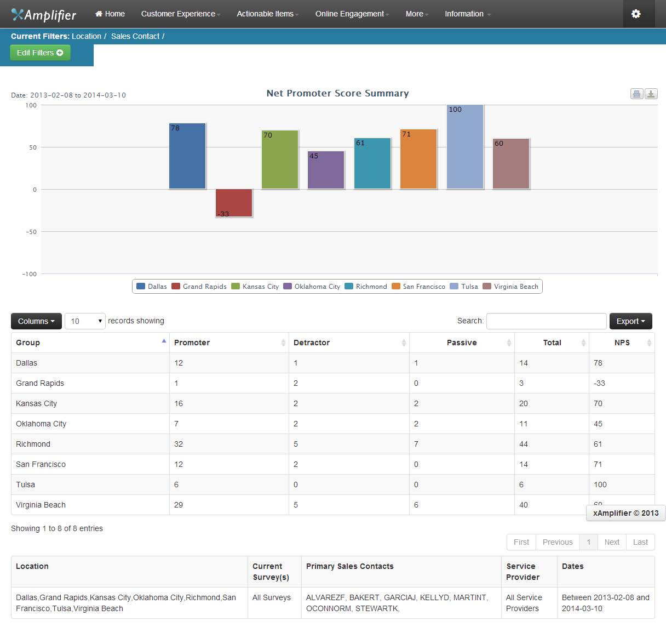Sort table by Group column
This screenshot has width=666, height=644.
tap(90, 343)
